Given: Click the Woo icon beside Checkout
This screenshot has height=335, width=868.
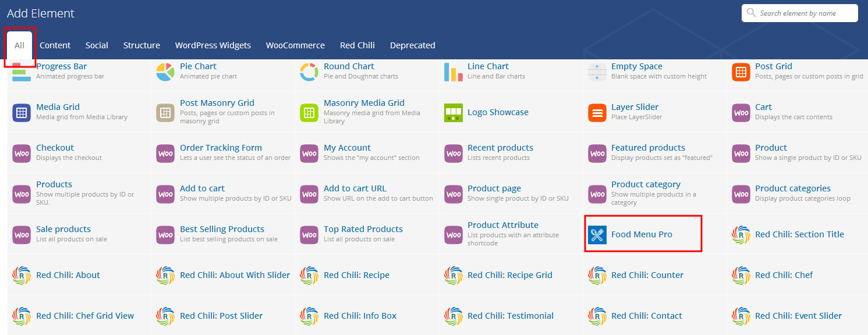Looking at the screenshot, I should point(22,154).
